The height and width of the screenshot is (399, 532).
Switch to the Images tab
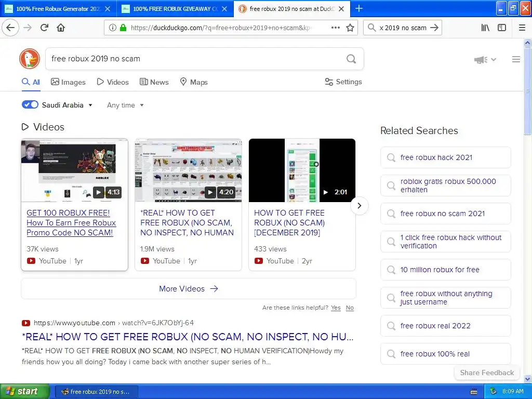[x=68, y=82]
